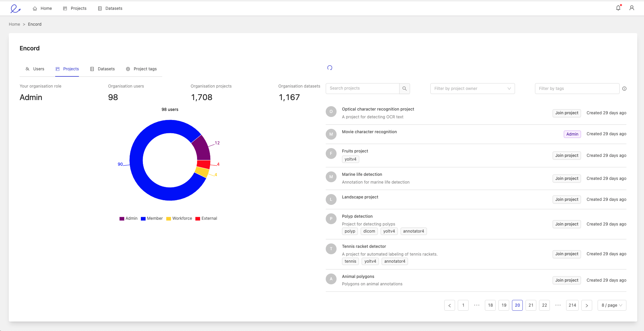The image size is (644, 331).
Task: Focus the Search projects field
Action: (x=363, y=89)
